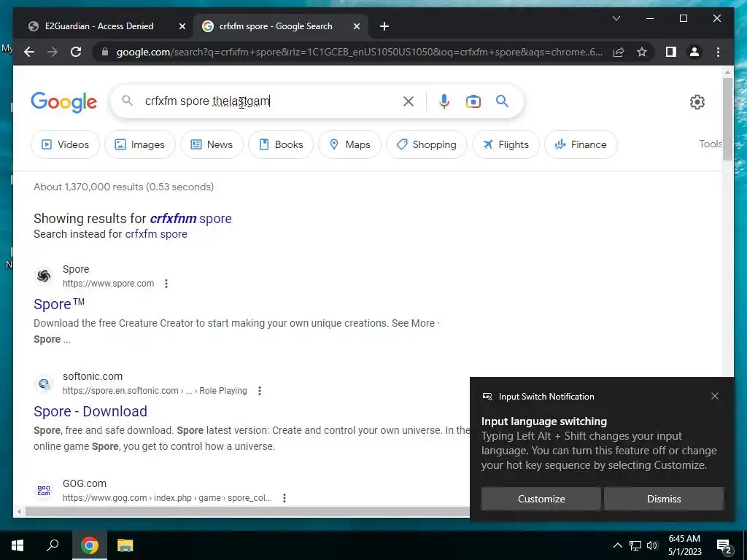Open more options for GOG.com result
The height and width of the screenshot is (560, 747).
click(x=284, y=498)
